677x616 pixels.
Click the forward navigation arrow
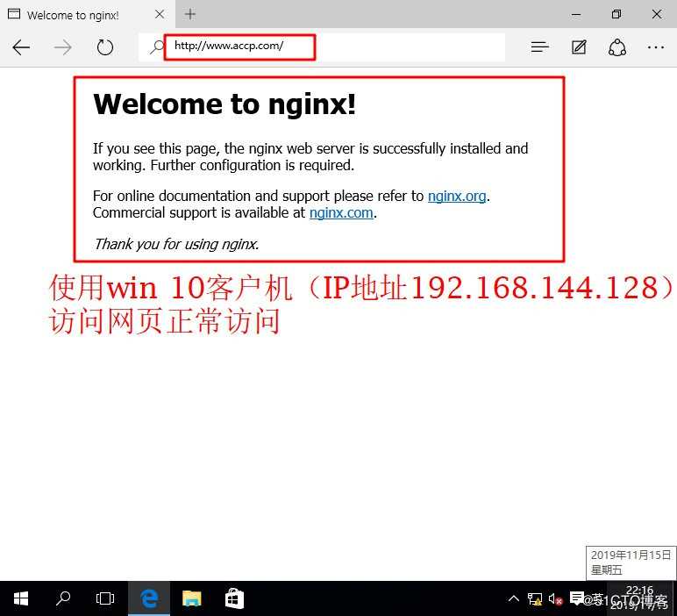pos(63,47)
